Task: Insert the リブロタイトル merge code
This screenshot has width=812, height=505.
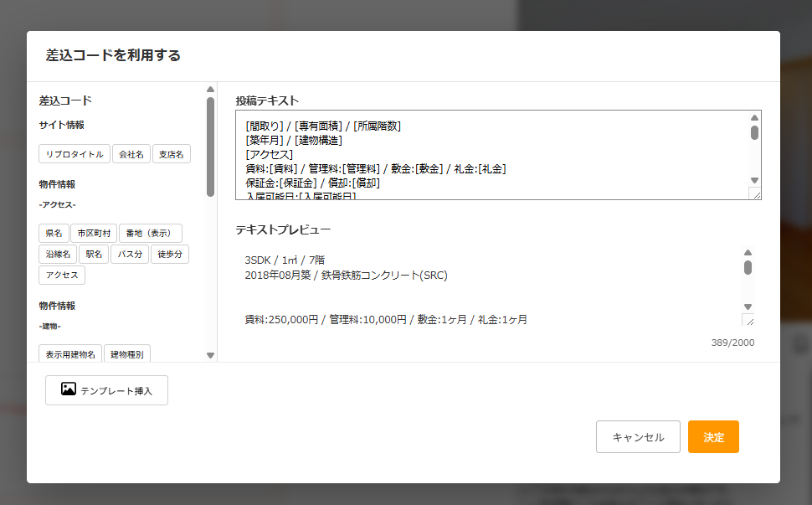Action: coord(74,154)
